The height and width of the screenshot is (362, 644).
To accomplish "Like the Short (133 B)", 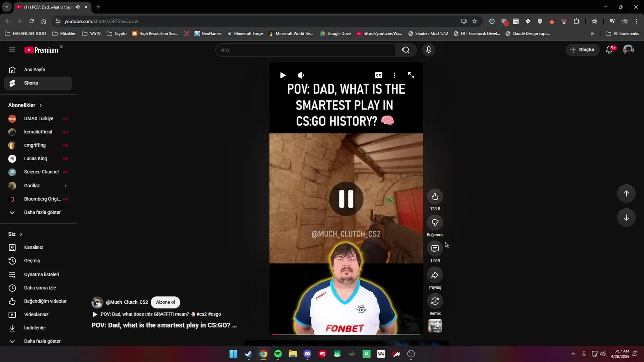I will point(435,197).
